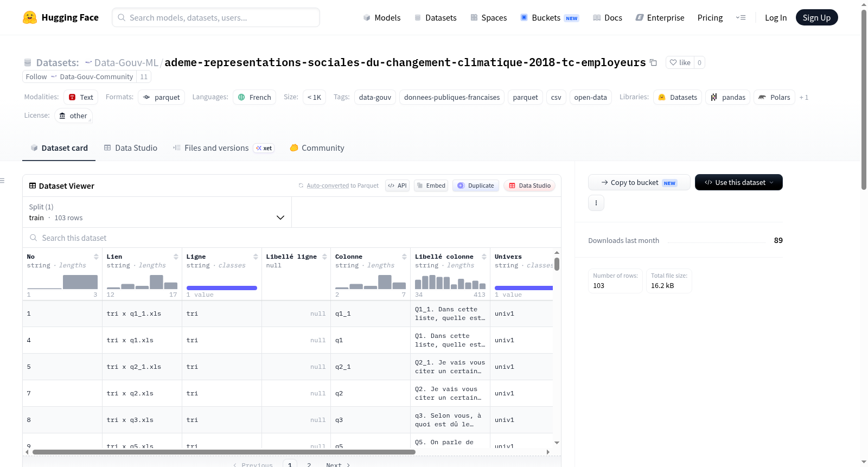Open Docs in top navigation
Viewport: 868px width, 467px height.
click(607, 17)
